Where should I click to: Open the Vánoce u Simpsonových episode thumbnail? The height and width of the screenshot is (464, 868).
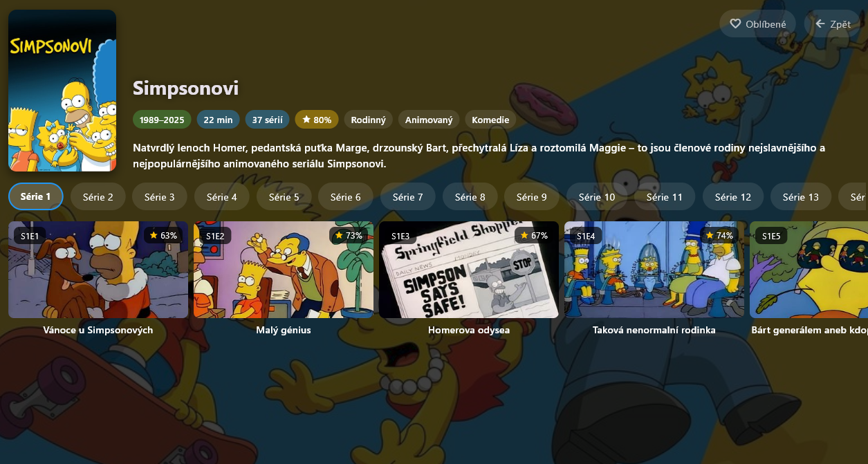pos(98,270)
